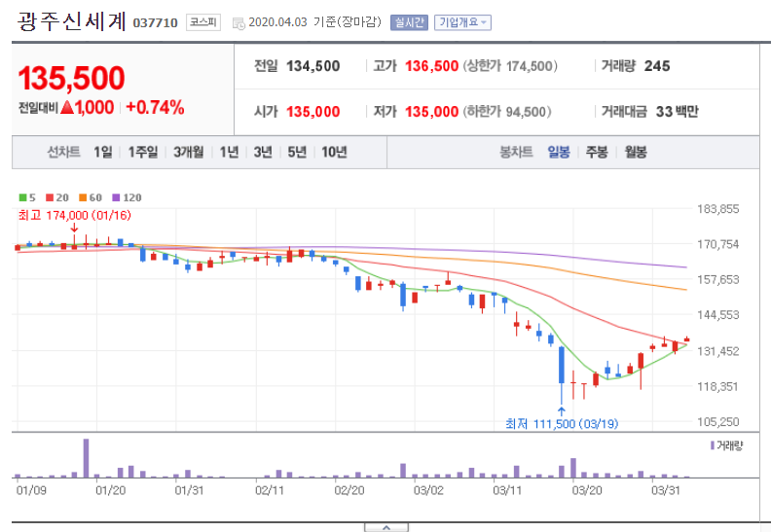
Task: Click the large blue candle at 03/19
Action: [562, 365]
